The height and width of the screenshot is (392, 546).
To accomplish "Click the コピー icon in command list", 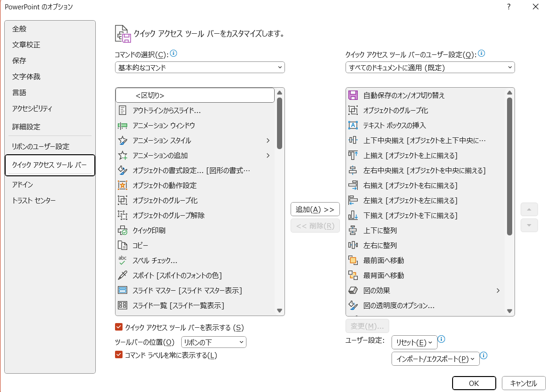I will 122,245.
